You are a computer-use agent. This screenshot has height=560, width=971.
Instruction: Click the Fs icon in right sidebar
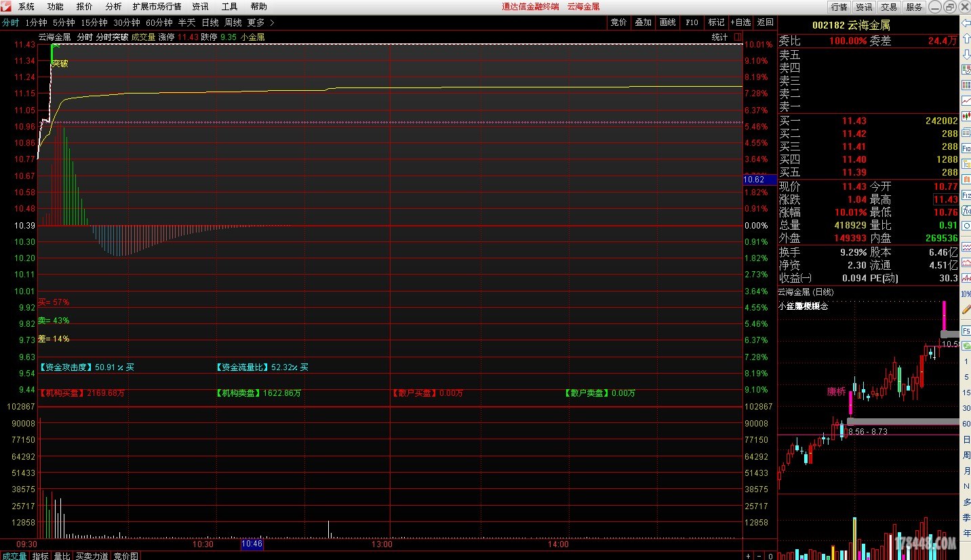(966, 330)
